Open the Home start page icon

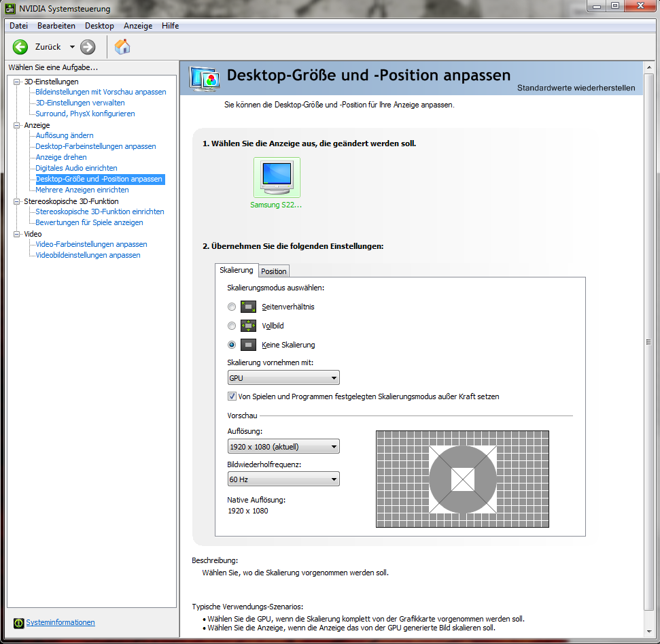tap(122, 47)
